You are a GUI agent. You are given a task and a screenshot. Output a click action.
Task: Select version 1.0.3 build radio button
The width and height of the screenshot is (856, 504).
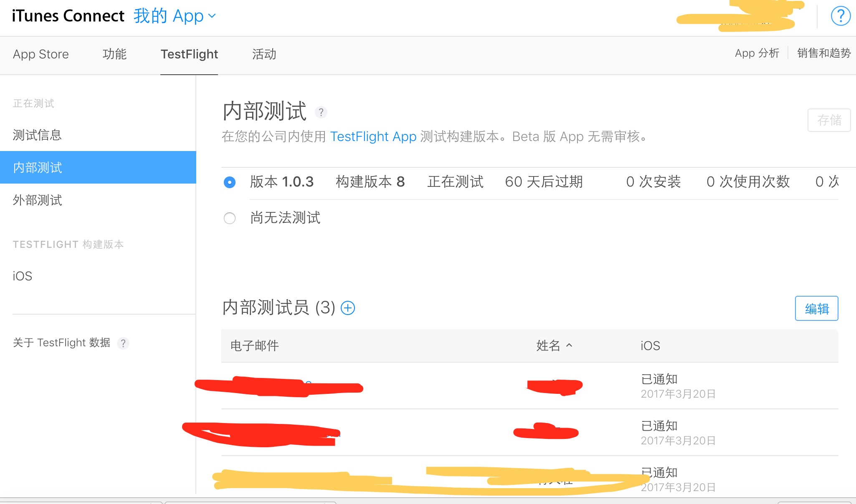[x=230, y=182]
